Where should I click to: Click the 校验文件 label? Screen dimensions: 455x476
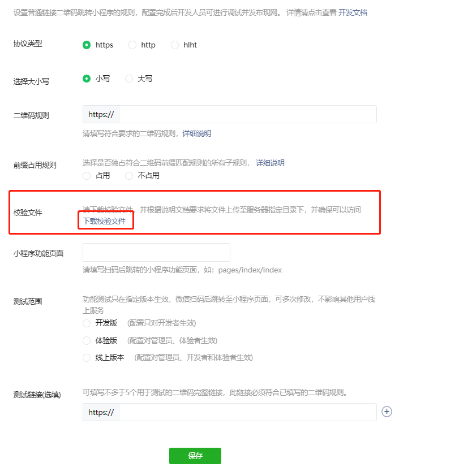(28, 213)
